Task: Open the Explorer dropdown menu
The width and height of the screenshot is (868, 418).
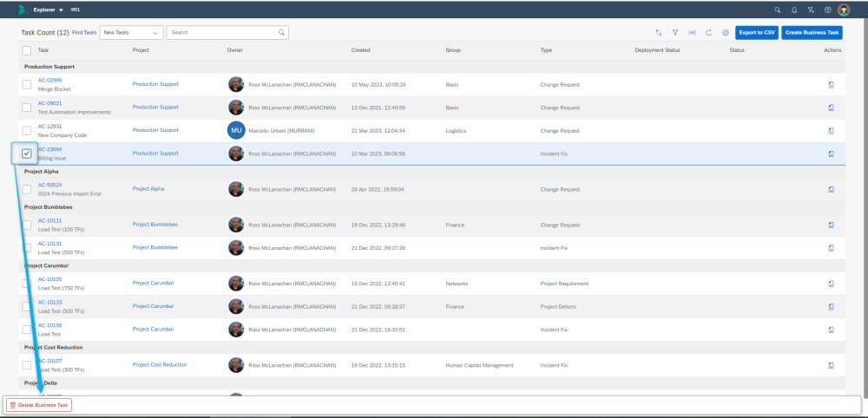Action: pyautogui.click(x=48, y=10)
